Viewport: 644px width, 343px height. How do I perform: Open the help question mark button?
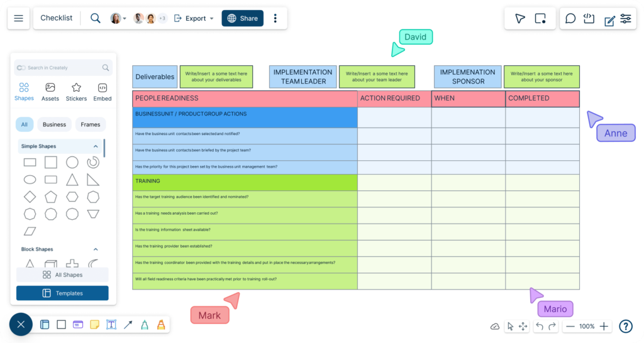pyautogui.click(x=626, y=327)
